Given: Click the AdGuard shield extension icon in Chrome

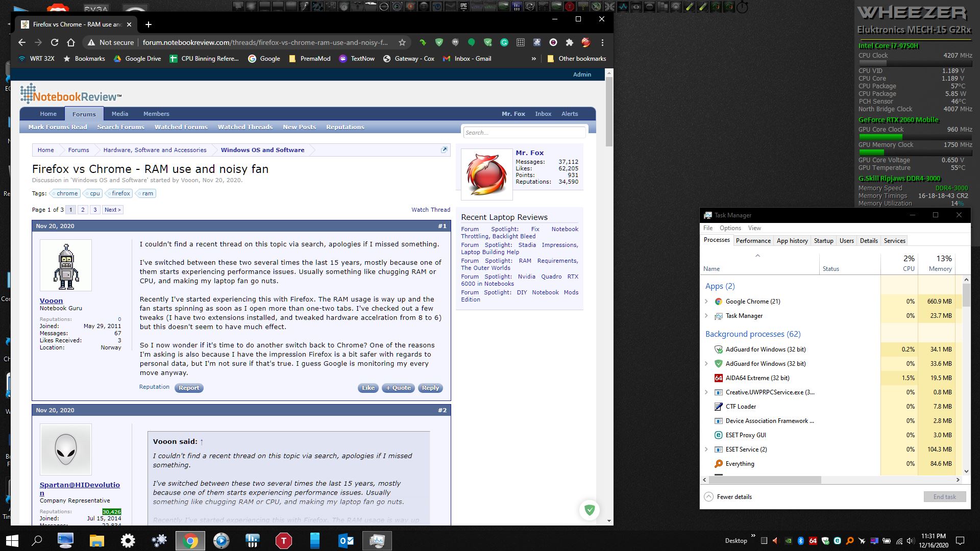Looking at the screenshot, I should pos(439,42).
